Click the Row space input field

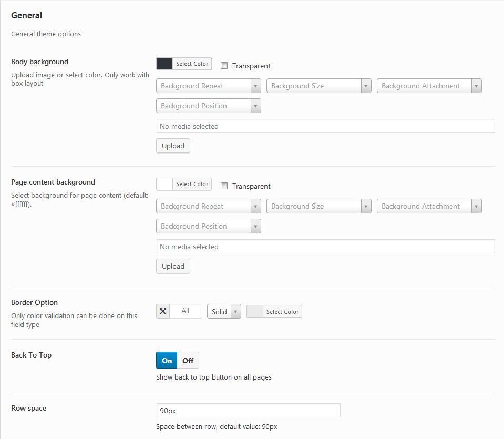coord(249,411)
